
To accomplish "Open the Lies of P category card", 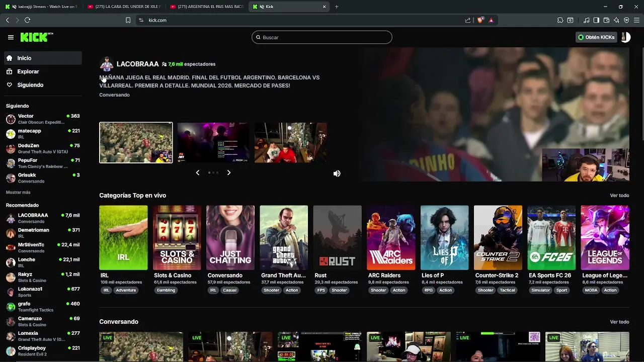I will coord(444,237).
